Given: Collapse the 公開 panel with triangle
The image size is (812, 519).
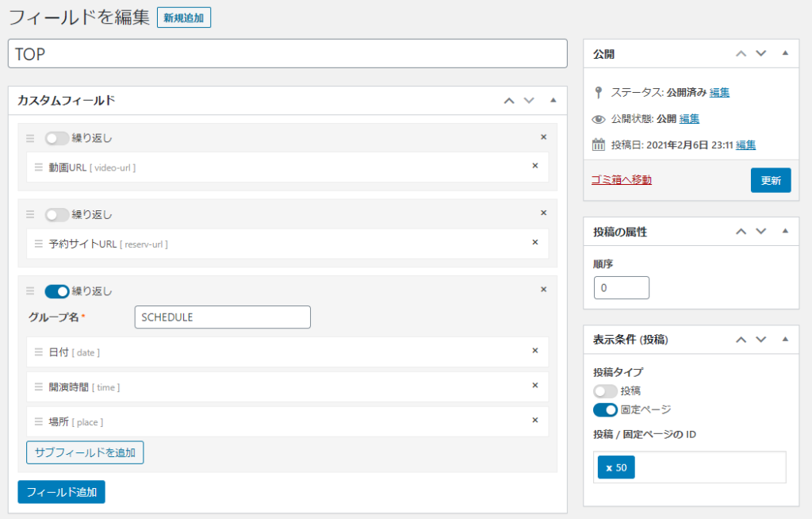Looking at the screenshot, I should [785, 54].
